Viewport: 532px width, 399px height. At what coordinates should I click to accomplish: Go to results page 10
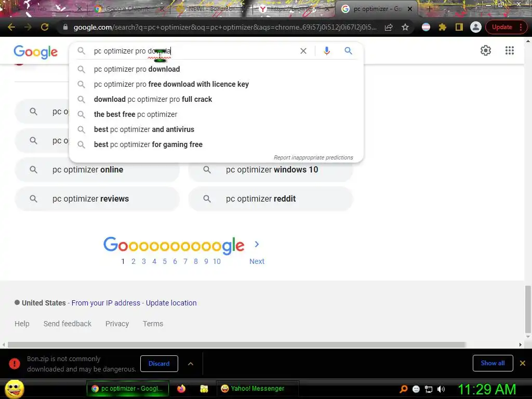click(x=217, y=261)
